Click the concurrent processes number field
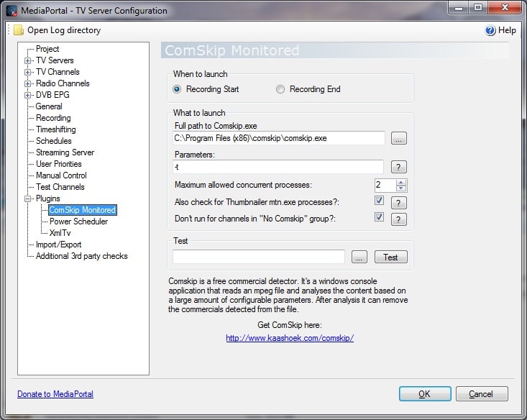 tap(385, 186)
